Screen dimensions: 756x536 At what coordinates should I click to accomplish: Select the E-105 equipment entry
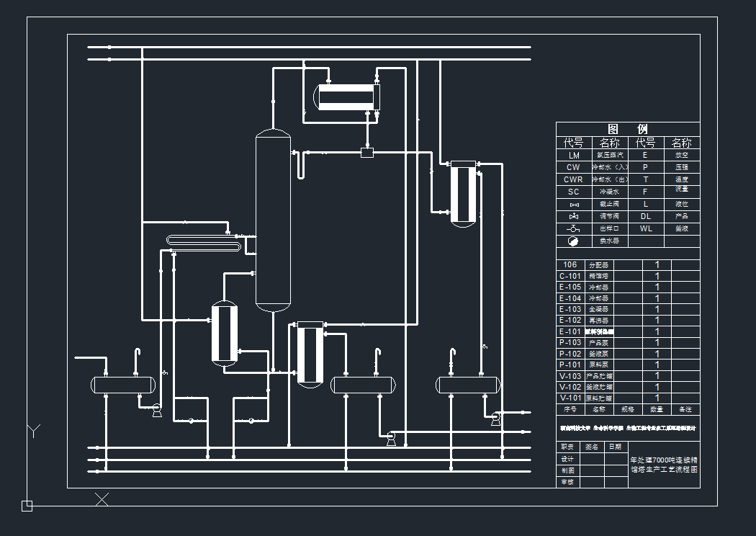(x=570, y=287)
